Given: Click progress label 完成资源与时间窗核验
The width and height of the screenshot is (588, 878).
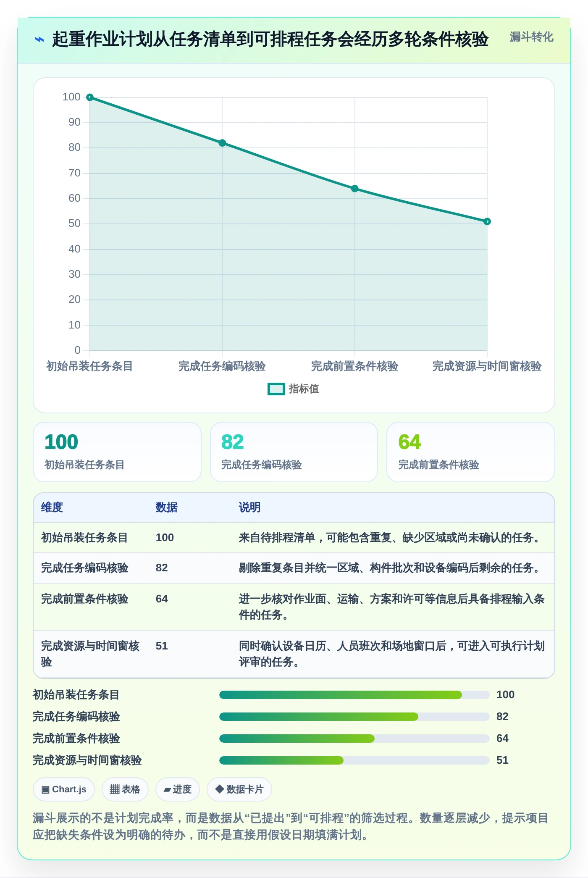Looking at the screenshot, I should (87, 760).
